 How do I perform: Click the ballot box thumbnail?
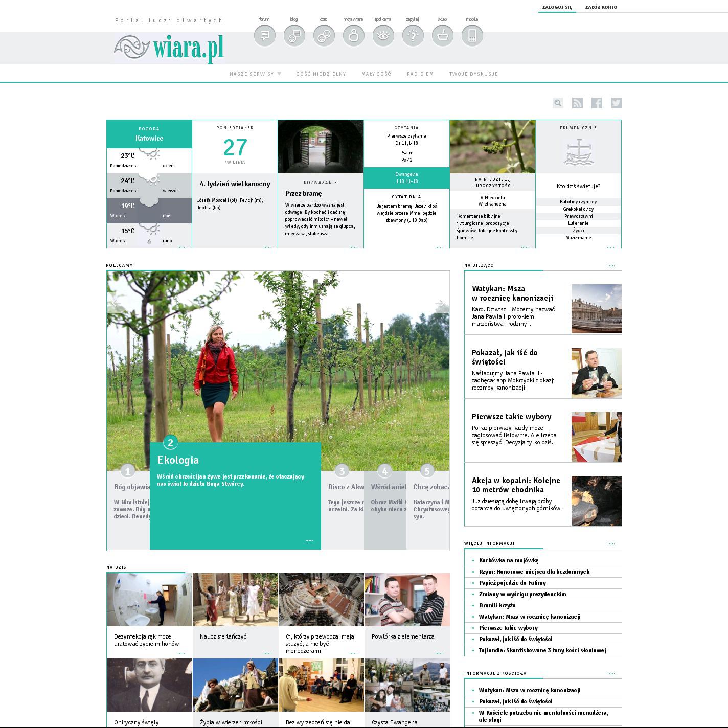[x=597, y=437]
